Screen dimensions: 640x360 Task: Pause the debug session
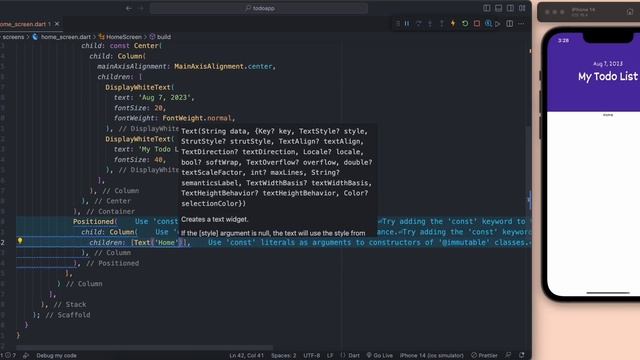tap(407, 24)
